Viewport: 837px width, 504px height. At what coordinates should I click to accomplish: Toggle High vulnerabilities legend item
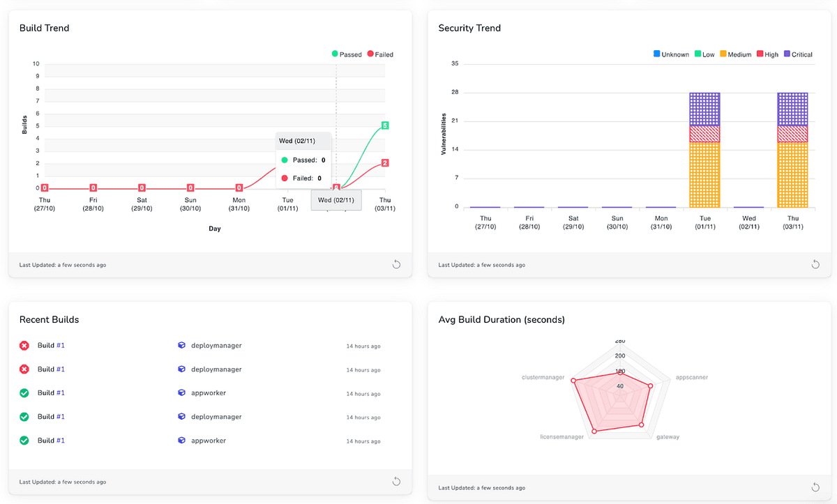coord(767,54)
